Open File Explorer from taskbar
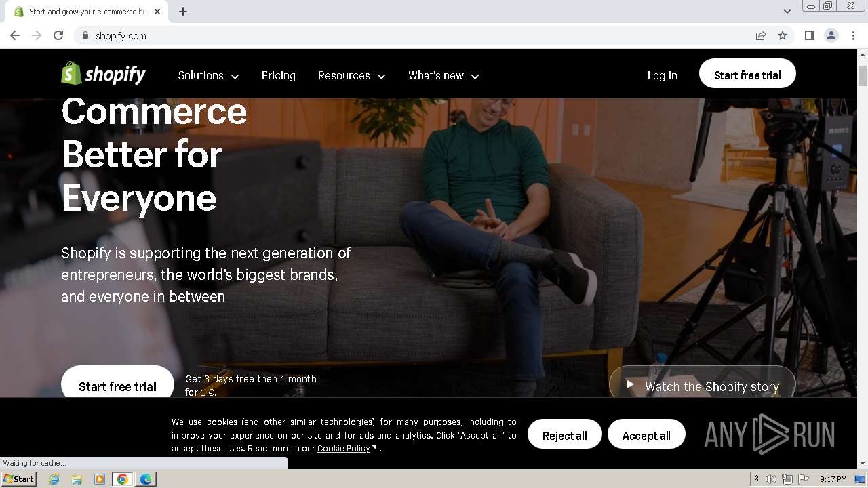Screen dimensions: 868x488 (x=77, y=479)
